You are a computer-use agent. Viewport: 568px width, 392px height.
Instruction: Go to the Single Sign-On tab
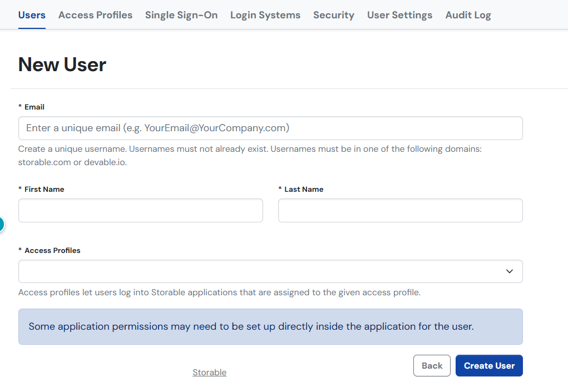(181, 15)
